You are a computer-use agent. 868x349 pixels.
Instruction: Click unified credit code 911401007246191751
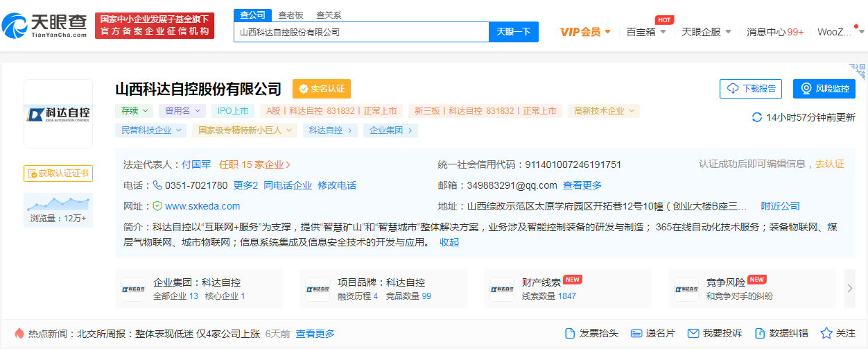point(573,164)
